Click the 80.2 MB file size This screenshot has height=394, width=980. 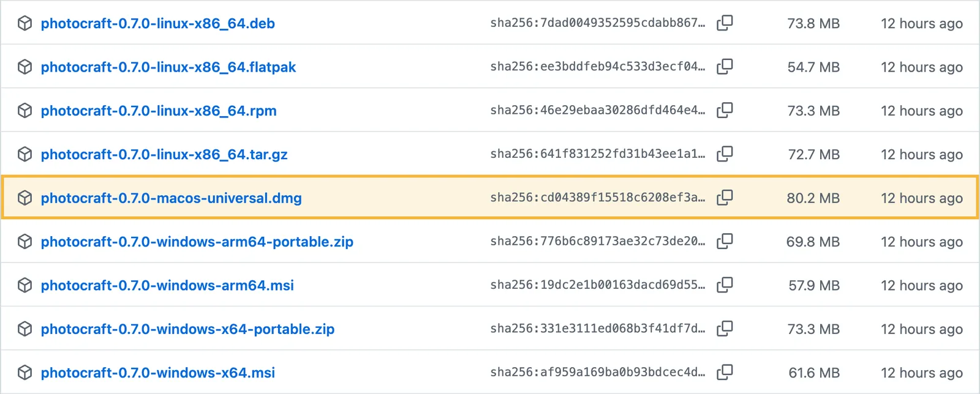pos(813,198)
